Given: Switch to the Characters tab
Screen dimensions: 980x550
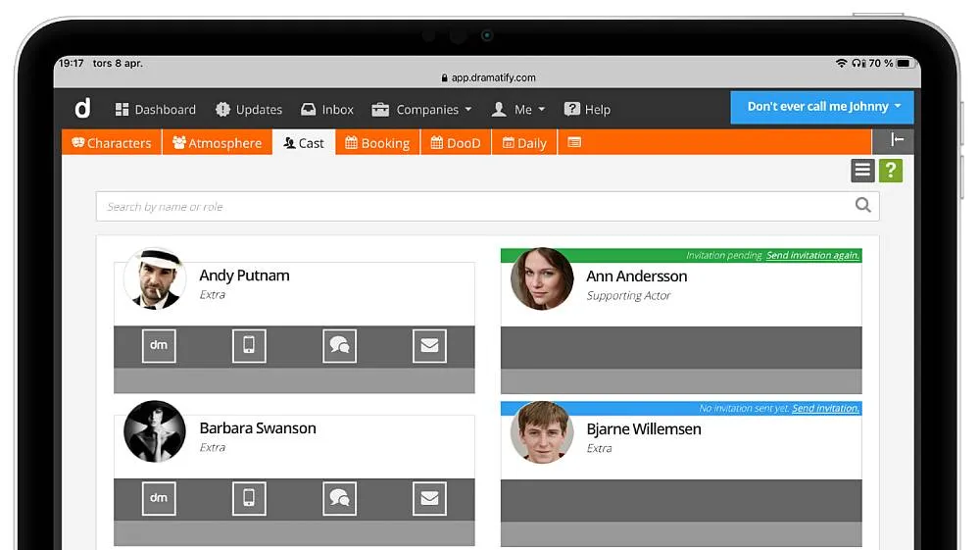Looking at the screenshot, I should point(112,142).
